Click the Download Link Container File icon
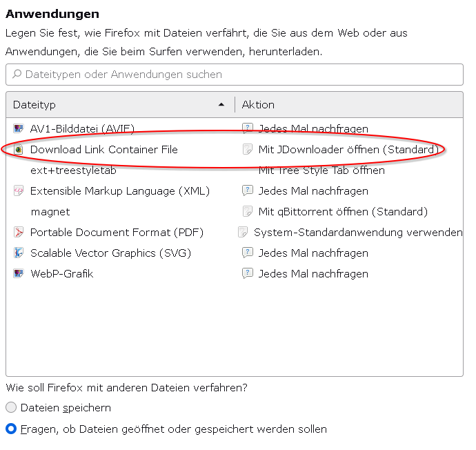 tap(19, 149)
